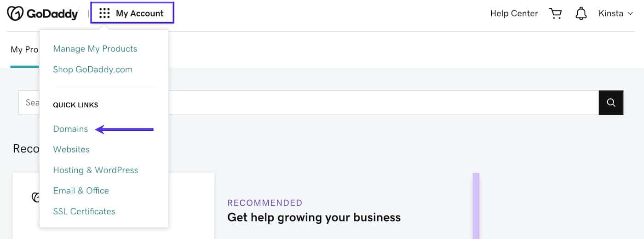Switch to the My Products tab
644x239 pixels.
24,50
